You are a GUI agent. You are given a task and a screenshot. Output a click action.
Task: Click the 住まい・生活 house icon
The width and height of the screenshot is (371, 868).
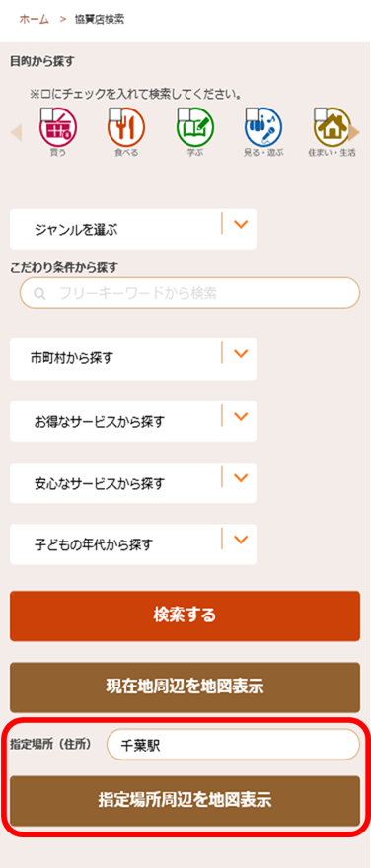click(332, 129)
